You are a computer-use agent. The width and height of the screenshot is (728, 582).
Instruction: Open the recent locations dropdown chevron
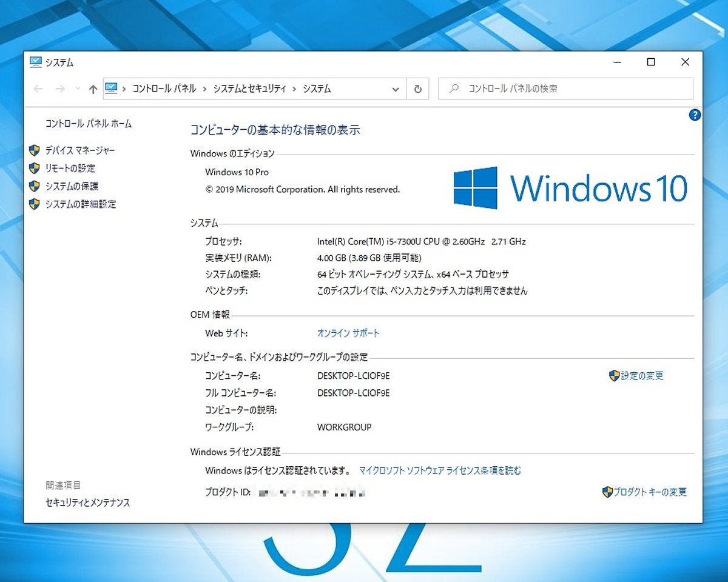[x=77, y=89]
